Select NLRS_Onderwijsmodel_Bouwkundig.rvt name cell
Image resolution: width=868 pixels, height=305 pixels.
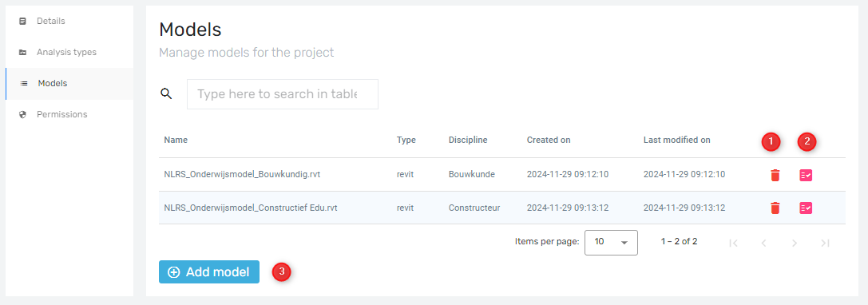click(x=243, y=174)
